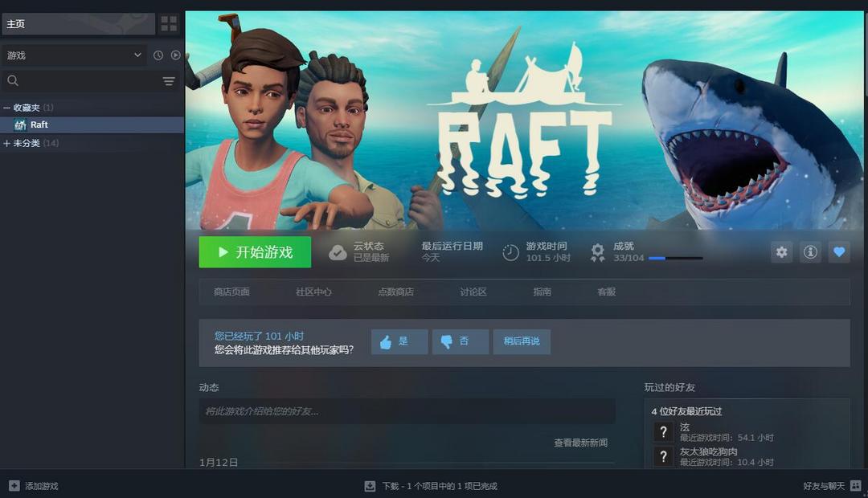Open Raft game properties gear icon

tap(781, 251)
